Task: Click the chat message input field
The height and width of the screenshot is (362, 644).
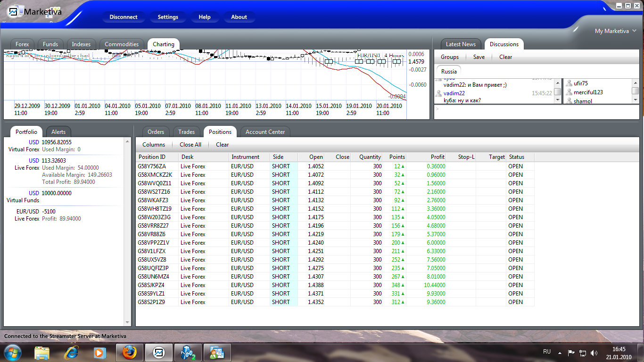Action: click(x=533, y=112)
